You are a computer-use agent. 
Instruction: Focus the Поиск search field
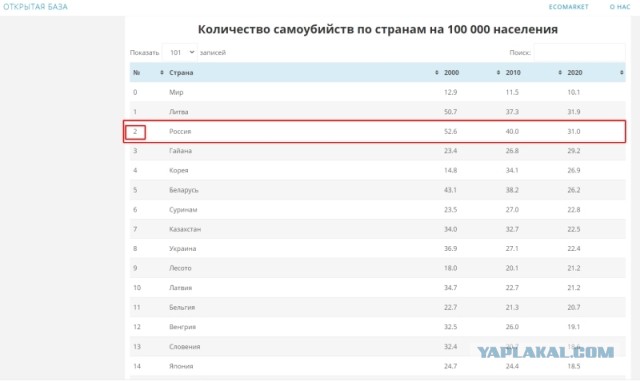coord(579,53)
